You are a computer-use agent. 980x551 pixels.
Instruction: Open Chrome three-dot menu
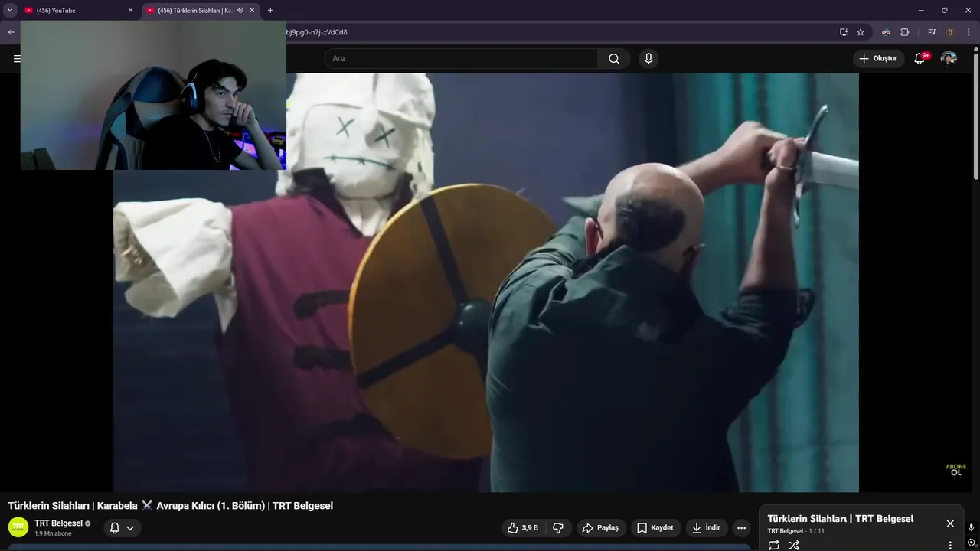(969, 32)
